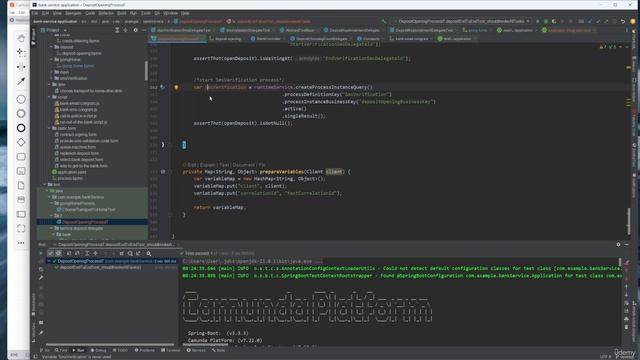Screen dimensions: 640x360
Task: Click the editor vertical scrollbar thumb
Action: [x=629, y=221]
